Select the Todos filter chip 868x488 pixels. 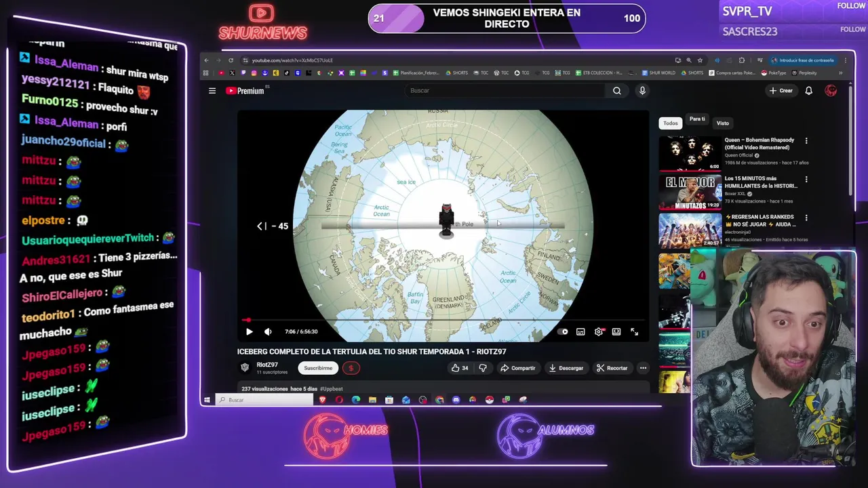point(671,123)
